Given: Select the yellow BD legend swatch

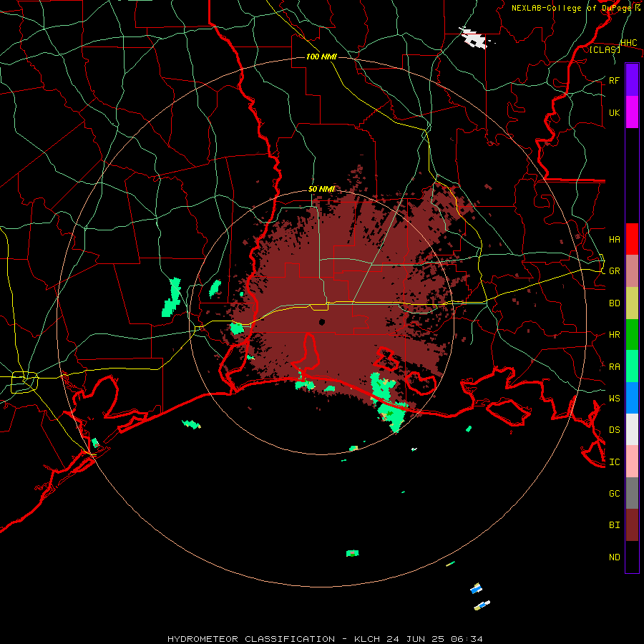Looking at the screenshot, I should click(x=632, y=303).
